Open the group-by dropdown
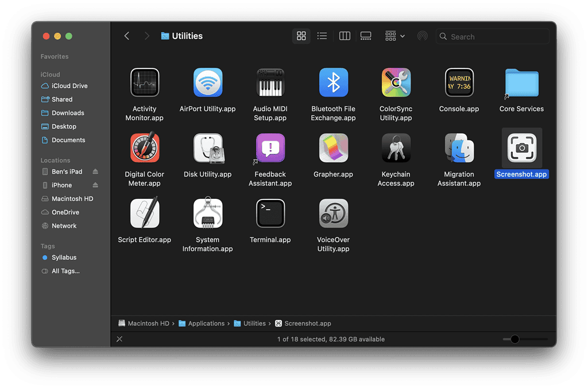The height and width of the screenshot is (388, 588). (x=395, y=36)
